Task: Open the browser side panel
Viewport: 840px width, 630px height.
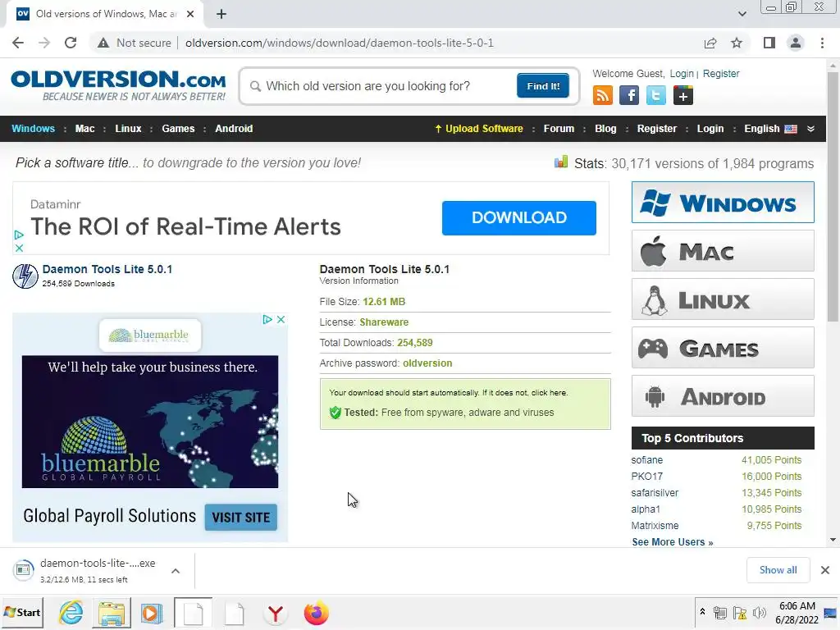Action: pyautogui.click(x=769, y=43)
